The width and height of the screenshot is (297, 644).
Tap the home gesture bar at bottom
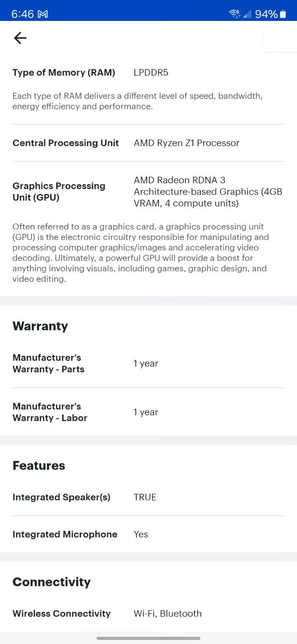(x=148, y=638)
